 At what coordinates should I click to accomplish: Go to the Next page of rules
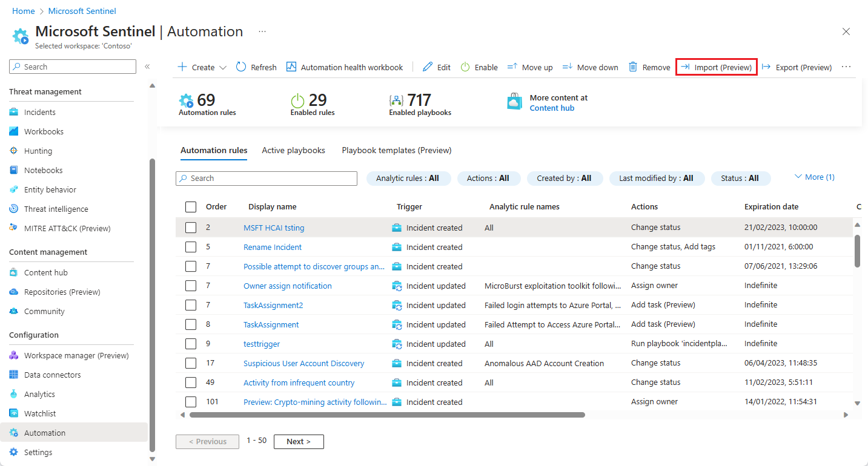pyautogui.click(x=299, y=442)
